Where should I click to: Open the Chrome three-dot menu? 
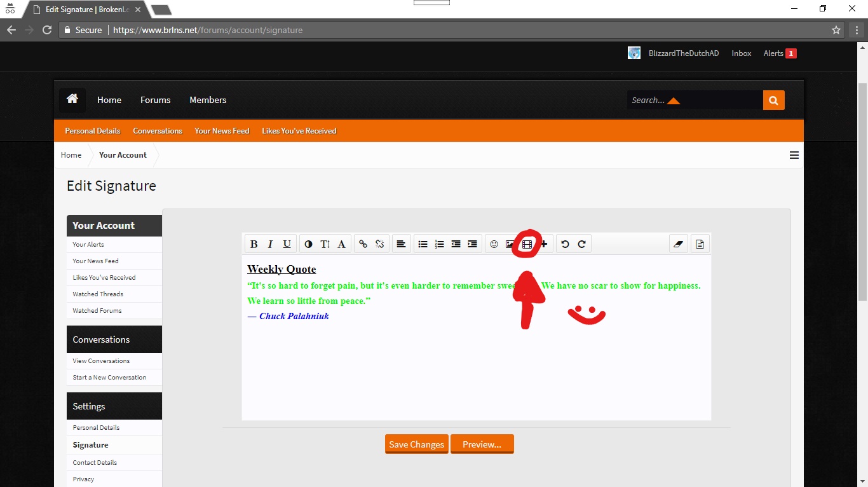click(855, 30)
